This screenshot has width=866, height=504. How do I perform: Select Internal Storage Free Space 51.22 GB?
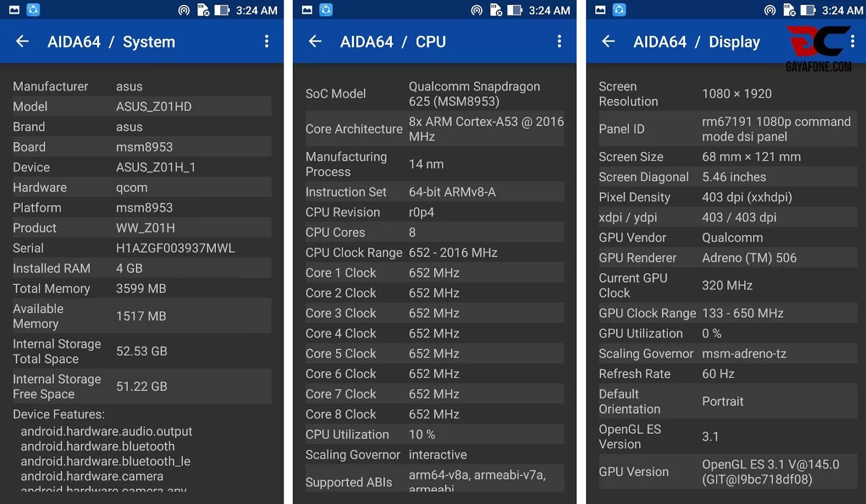click(x=142, y=387)
